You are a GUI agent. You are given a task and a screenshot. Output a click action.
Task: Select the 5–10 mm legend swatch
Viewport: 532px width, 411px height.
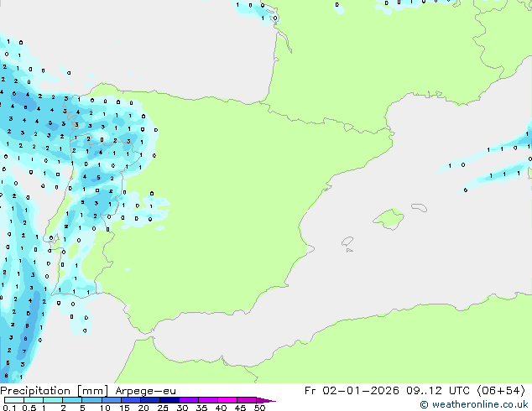click(93, 400)
